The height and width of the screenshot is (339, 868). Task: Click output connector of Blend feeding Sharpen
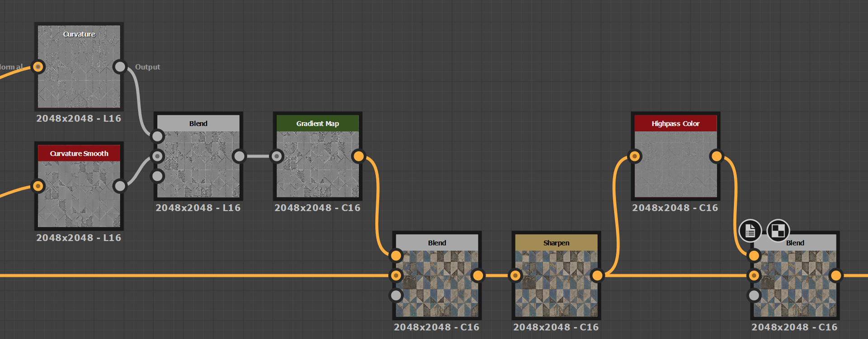coord(478,275)
